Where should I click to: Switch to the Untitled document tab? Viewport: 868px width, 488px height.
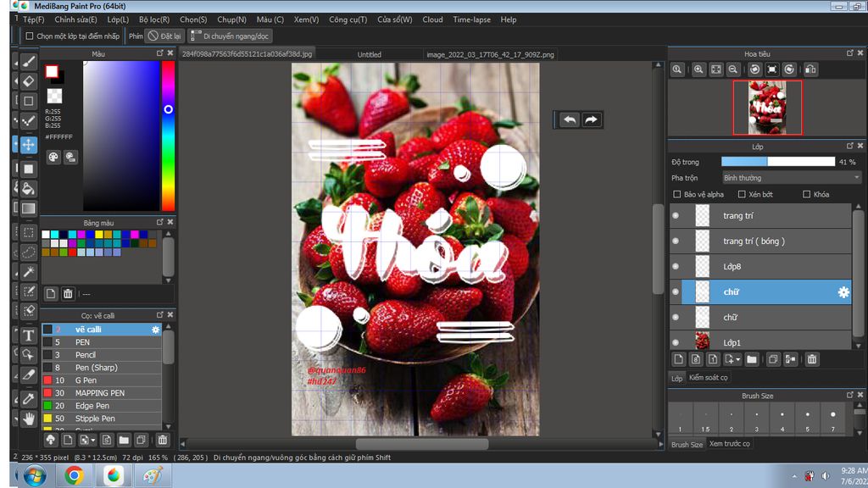[370, 55]
